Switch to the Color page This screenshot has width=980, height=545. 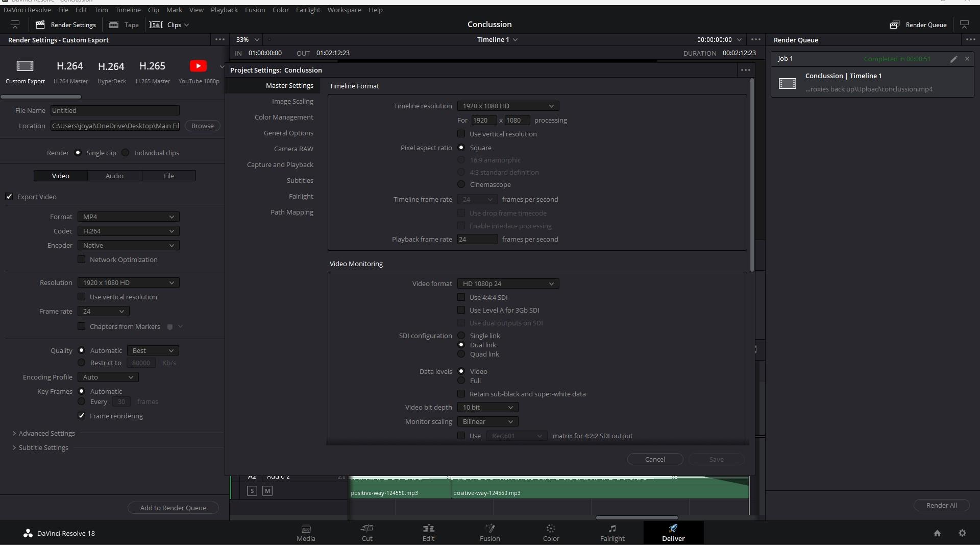click(551, 533)
